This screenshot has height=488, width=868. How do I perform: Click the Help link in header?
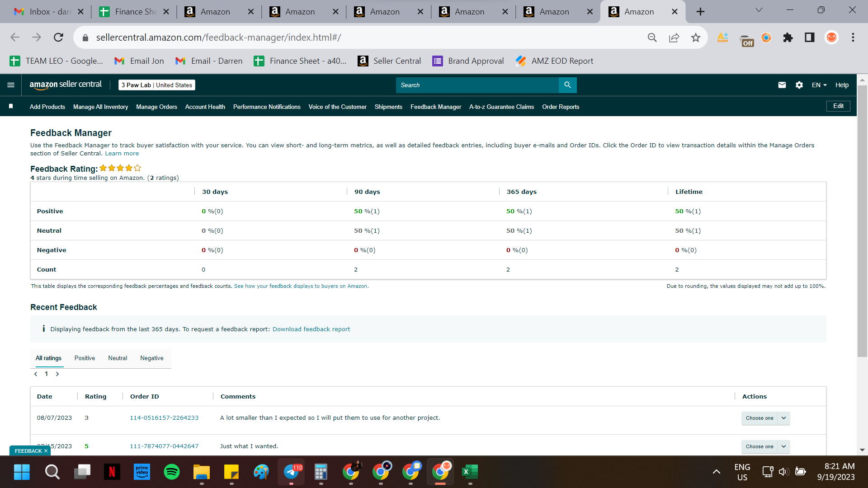point(842,85)
